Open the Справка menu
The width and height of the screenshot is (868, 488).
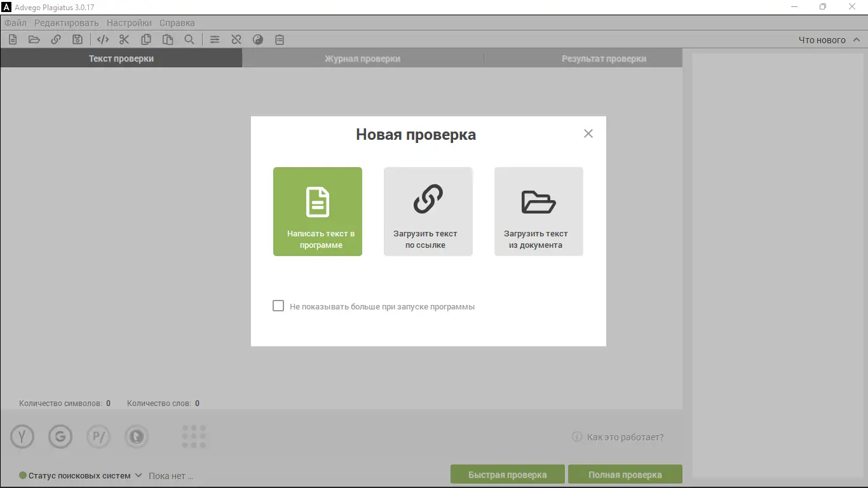click(x=177, y=23)
